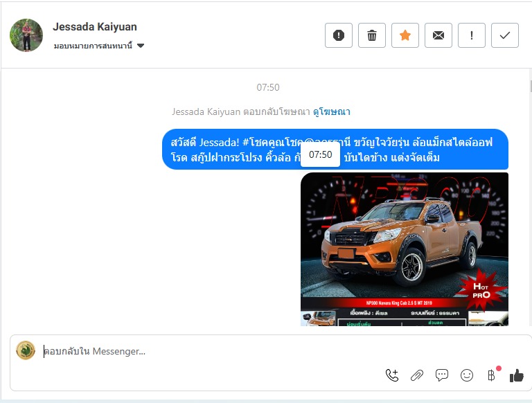Screen dimensions: 532x403
Task: Click the conversation scrollbar thumb
Action: [x=531, y=86]
